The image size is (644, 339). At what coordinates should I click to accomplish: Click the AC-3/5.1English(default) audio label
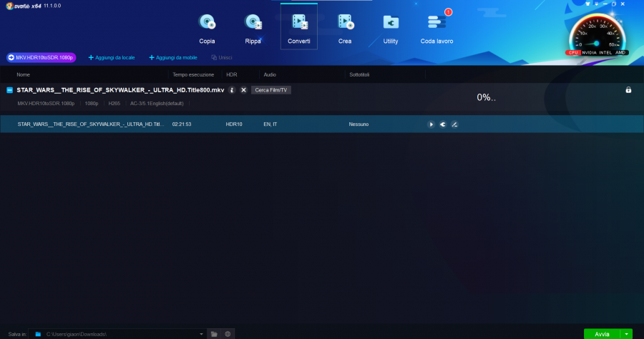[x=157, y=104]
